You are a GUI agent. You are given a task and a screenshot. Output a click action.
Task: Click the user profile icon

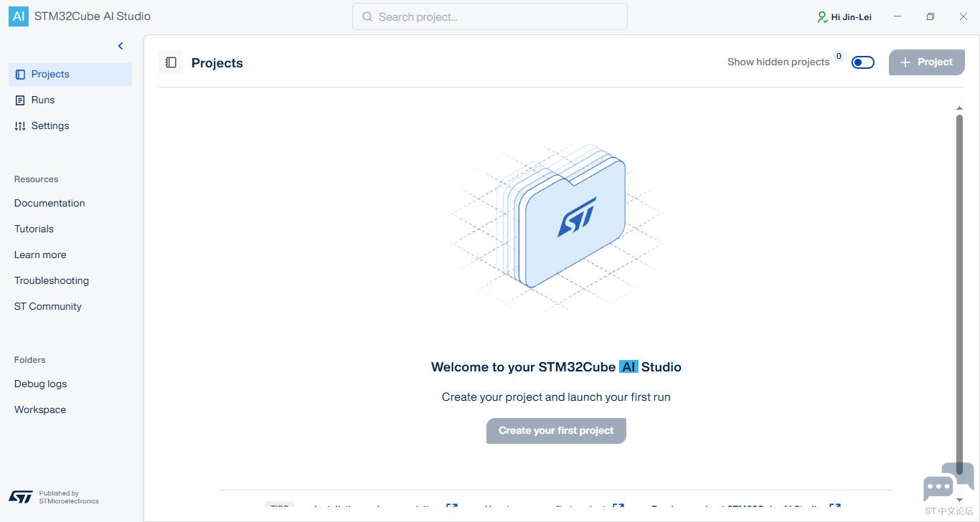tap(822, 16)
